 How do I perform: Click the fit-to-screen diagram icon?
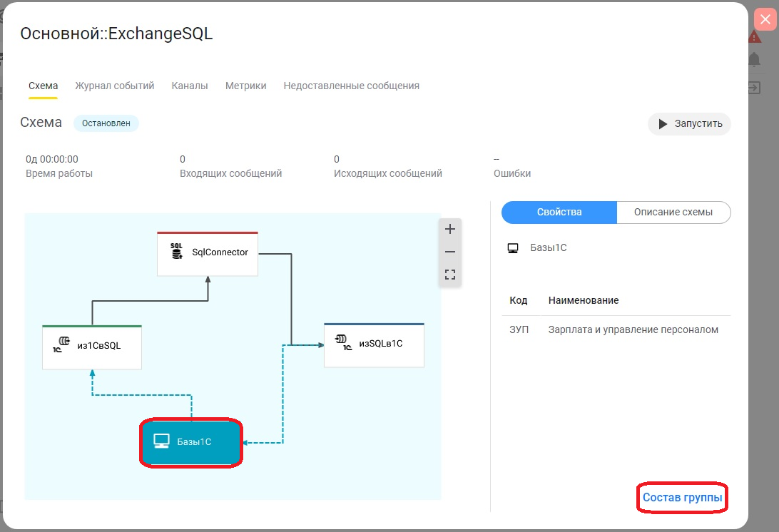tap(449, 275)
